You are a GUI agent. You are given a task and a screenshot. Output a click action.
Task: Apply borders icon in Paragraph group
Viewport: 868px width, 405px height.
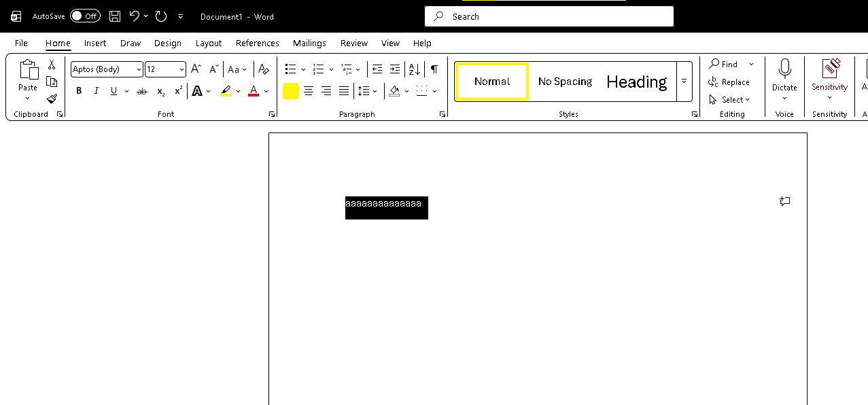(421, 91)
